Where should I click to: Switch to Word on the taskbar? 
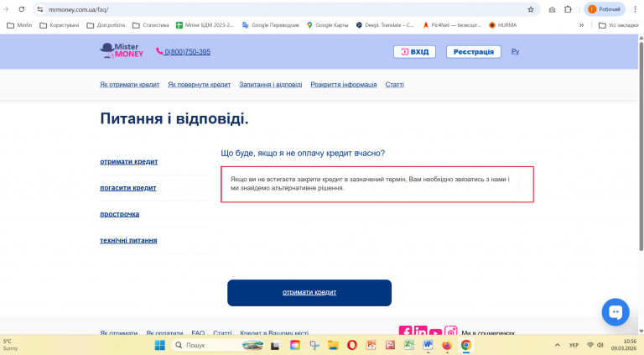[x=428, y=345]
